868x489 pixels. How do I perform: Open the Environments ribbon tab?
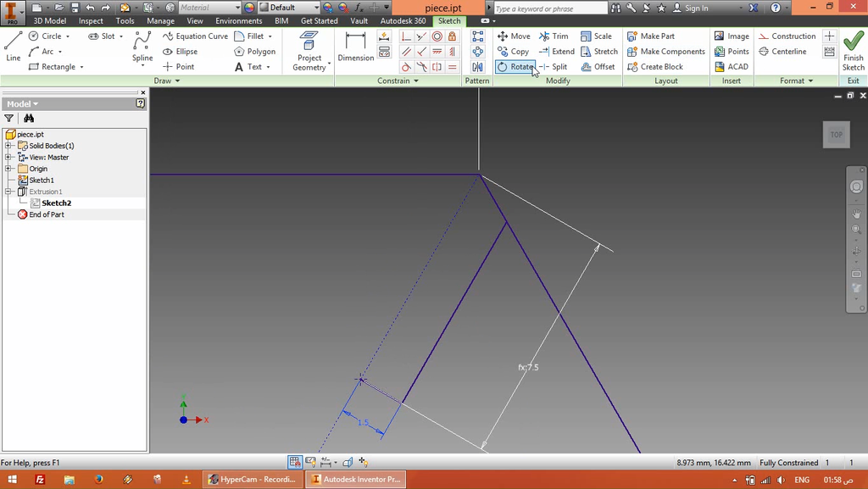pyautogui.click(x=238, y=20)
